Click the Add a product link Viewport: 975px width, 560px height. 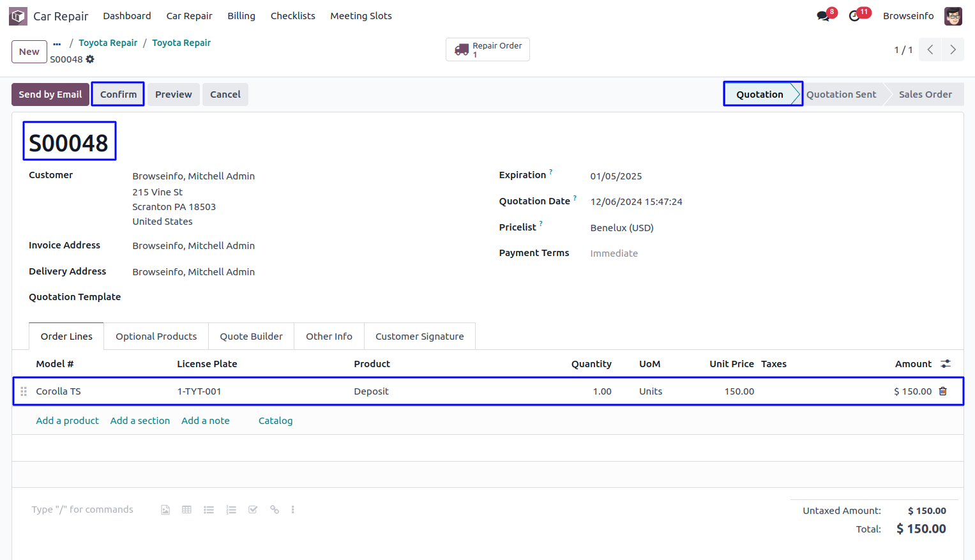coord(67,421)
